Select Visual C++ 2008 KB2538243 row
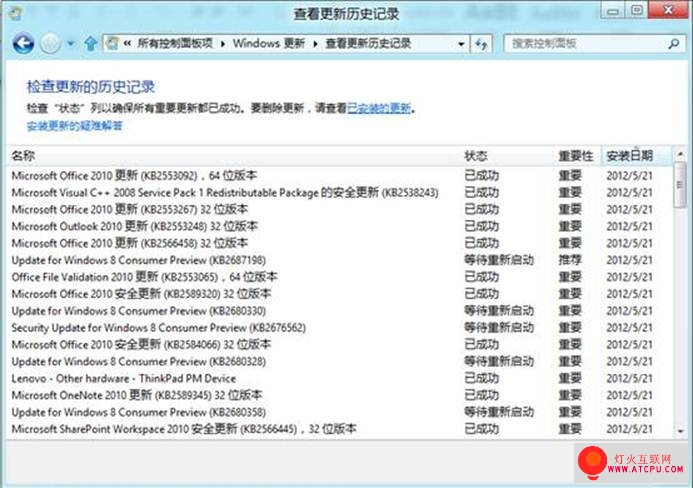This screenshot has height=488, width=693. pyautogui.click(x=340, y=192)
